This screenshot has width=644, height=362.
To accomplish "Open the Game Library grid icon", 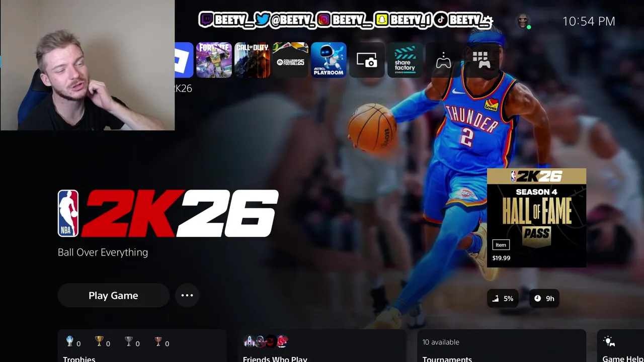I will click(x=481, y=60).
